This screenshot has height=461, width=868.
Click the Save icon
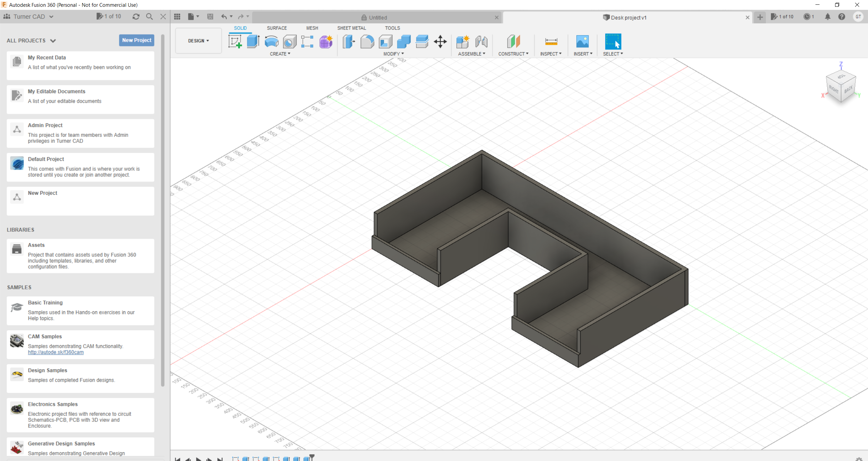click(210, 17)
